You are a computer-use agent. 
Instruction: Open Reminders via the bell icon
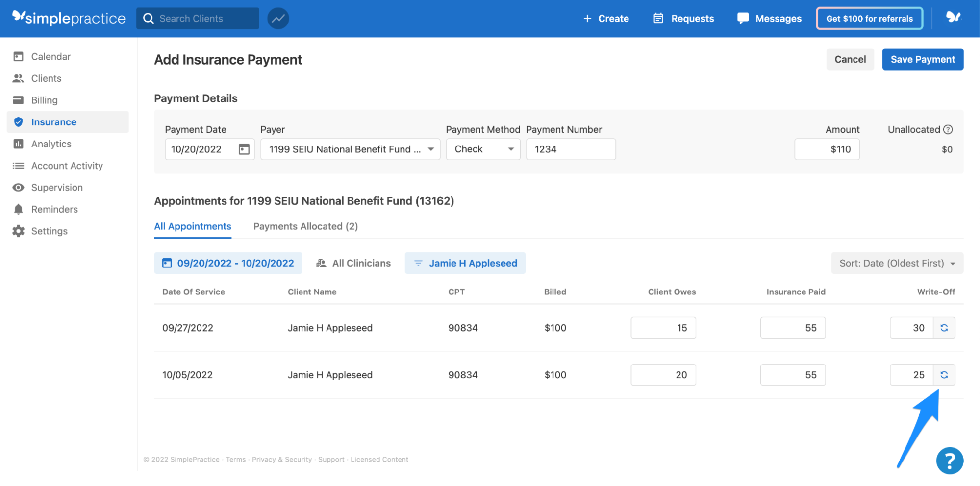pos(18,209)
